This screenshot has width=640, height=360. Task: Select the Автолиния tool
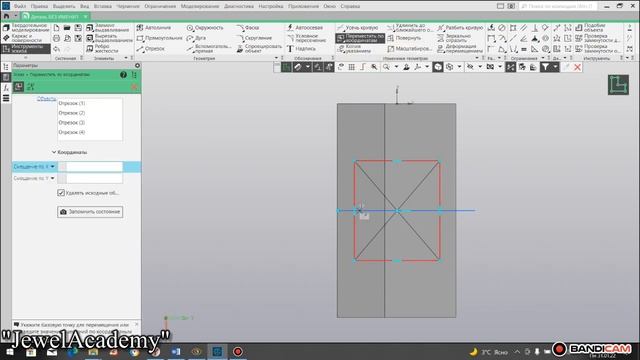[x=154, y=27]
